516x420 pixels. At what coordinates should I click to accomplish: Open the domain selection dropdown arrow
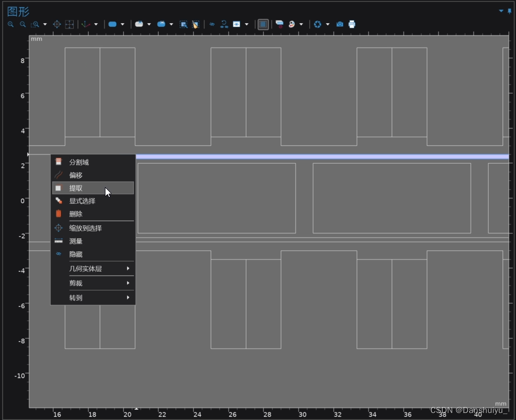(123, 24)
